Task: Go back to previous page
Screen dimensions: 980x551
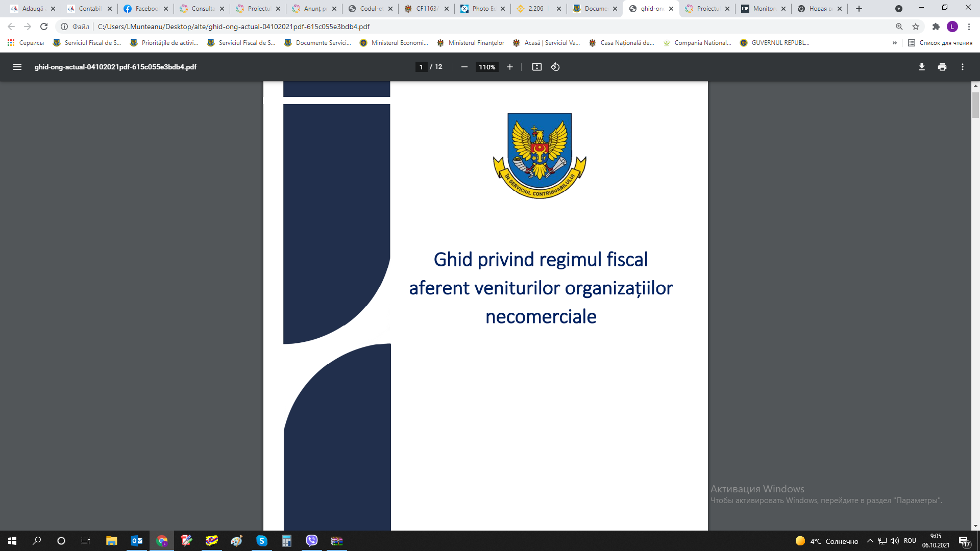Action: click(11, 27)
